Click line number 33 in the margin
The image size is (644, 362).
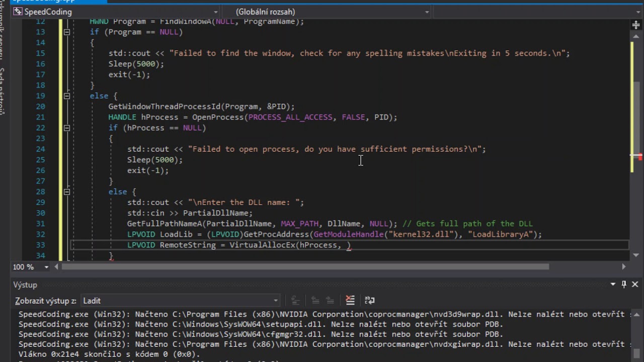[40, 245]
